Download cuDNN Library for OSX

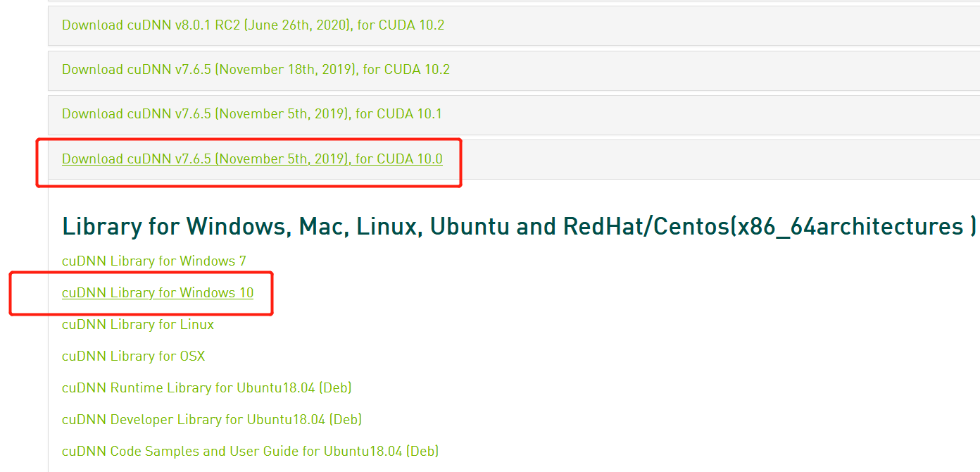(134, 356)
